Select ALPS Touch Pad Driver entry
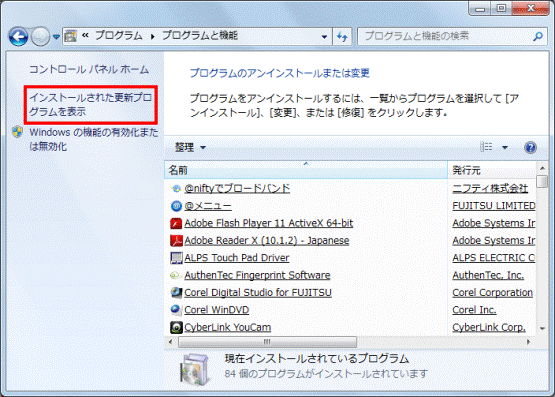 236,258
